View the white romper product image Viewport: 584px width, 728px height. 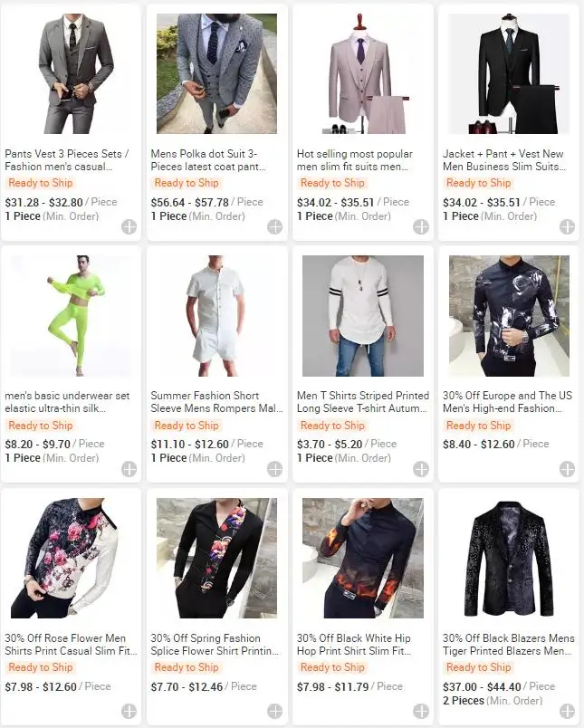216,316
